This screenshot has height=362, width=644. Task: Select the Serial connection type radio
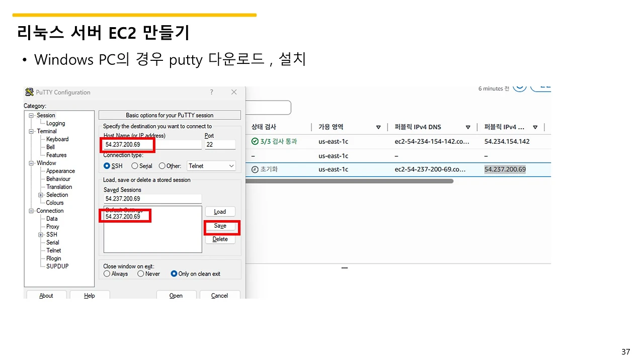tap(134, 166)
